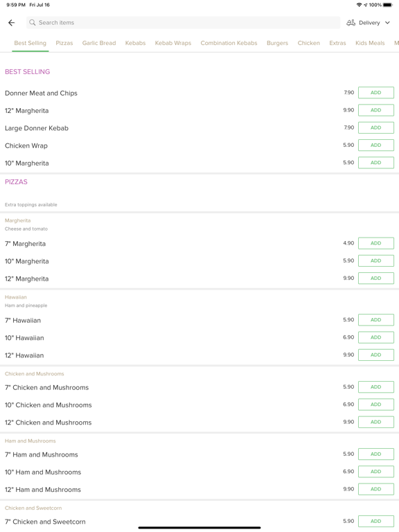Image resolution: width=399 pixels, height=532 pixels.
Task: Open the Delivery order type selector
Action: [x=368, y=23]
